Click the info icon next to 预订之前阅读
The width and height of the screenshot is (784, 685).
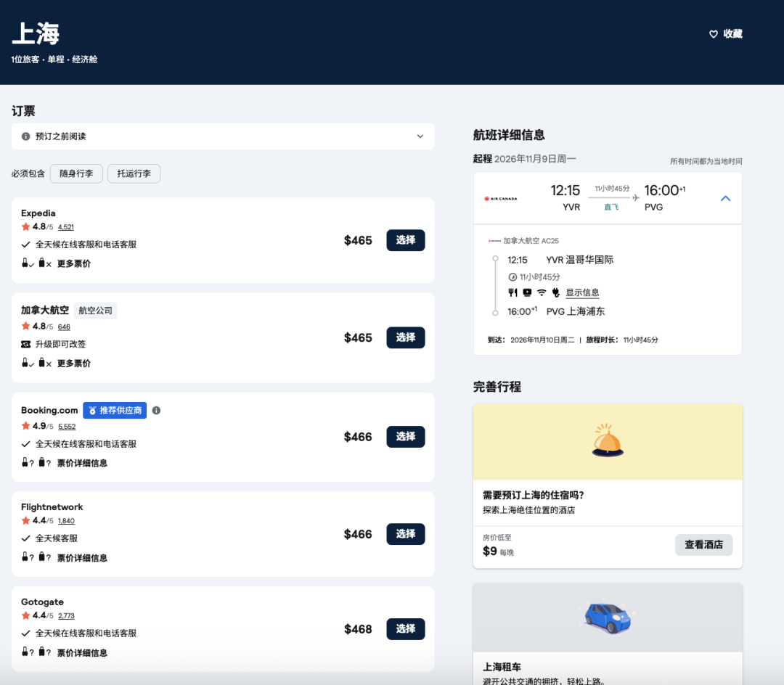[26, 136]
